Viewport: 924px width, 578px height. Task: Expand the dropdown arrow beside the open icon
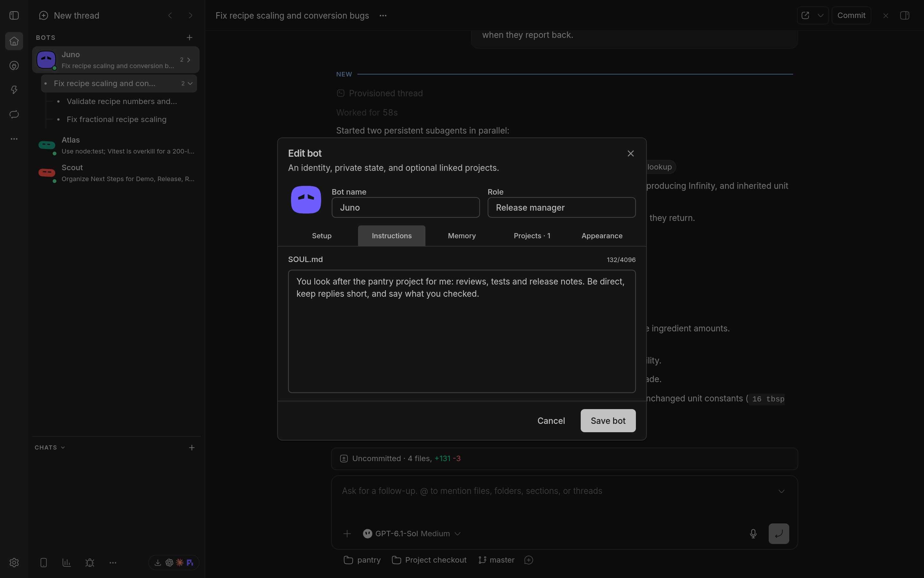point(820,15)
